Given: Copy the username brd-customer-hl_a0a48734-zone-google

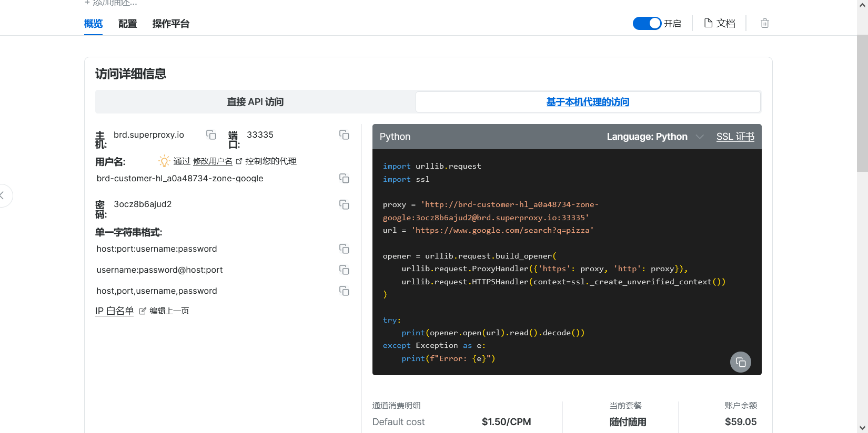Looking at the screenshot, I should pos(344,179).
